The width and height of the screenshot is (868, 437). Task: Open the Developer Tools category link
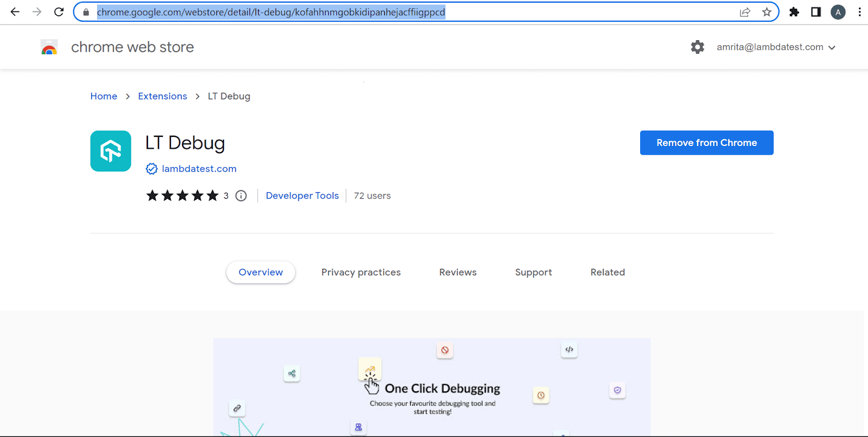click(x=302, y=195)
